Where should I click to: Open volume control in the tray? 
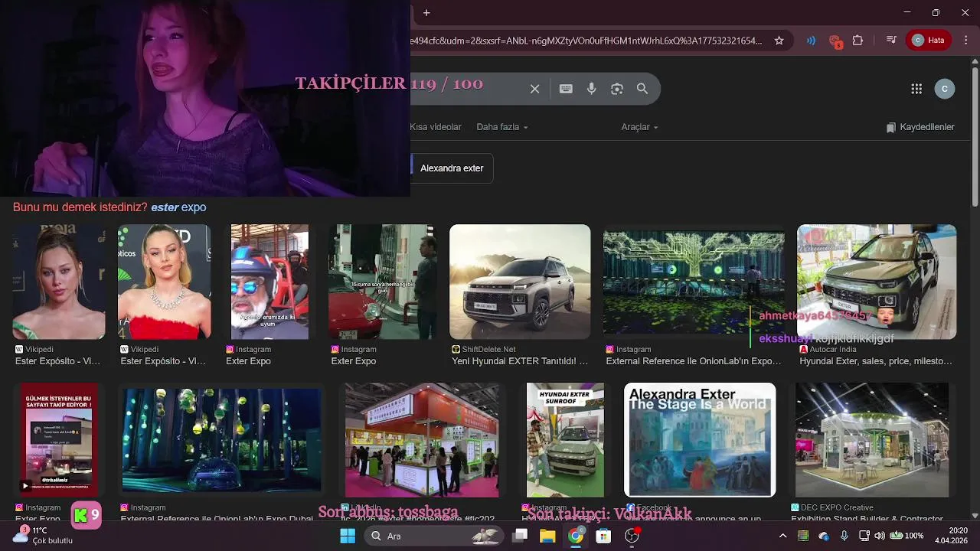[x=880, y=536]
